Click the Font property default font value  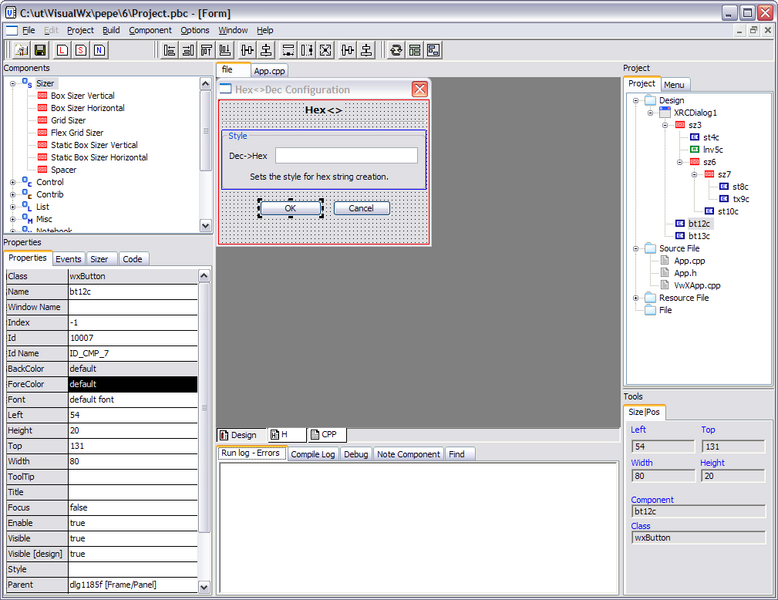132,400
